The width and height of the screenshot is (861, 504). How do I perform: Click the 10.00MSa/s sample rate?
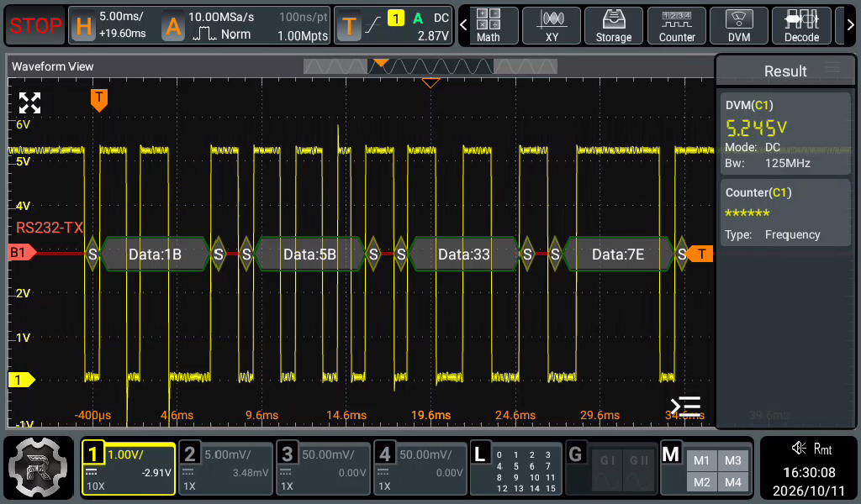(221, 17)
